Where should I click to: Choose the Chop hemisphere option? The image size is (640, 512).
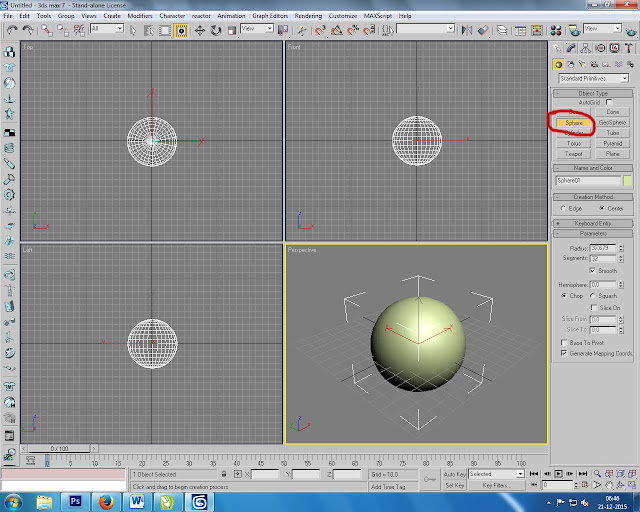[564, 295]
